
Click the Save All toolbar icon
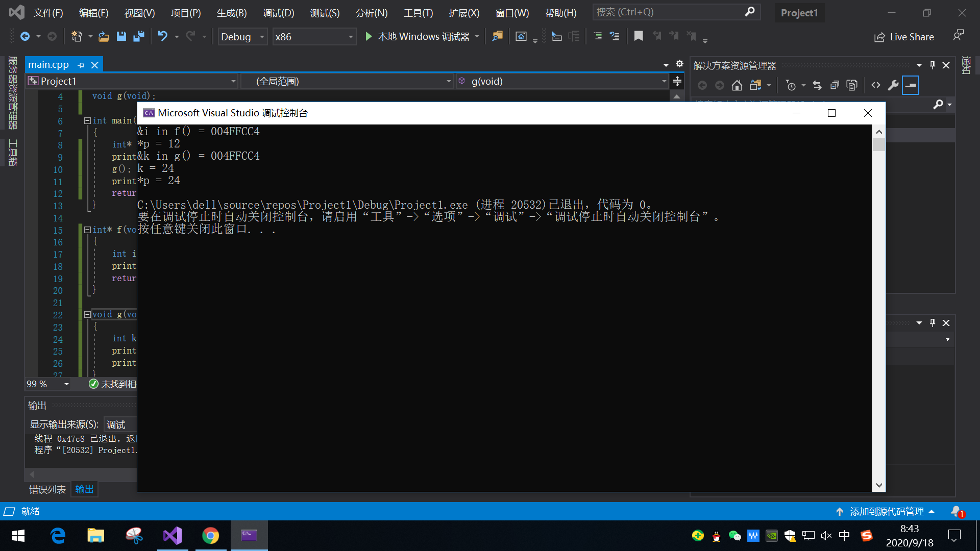tap(138, 37)
